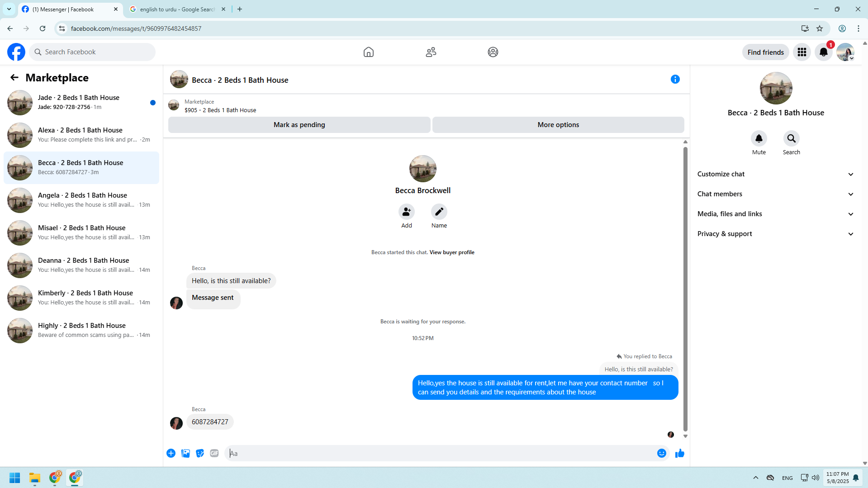Expand Media, files and links section
The height and width of the screenshot is (488, 868).
(776, 214)
